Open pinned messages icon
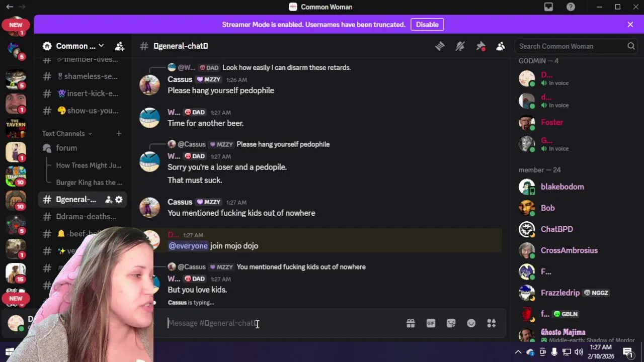 coord(480,46)
